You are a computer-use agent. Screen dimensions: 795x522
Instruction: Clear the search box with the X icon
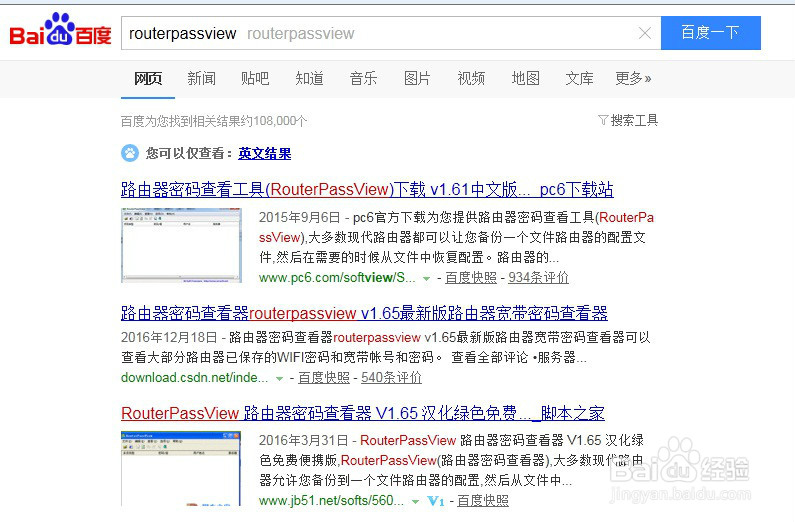coord(645,33)
